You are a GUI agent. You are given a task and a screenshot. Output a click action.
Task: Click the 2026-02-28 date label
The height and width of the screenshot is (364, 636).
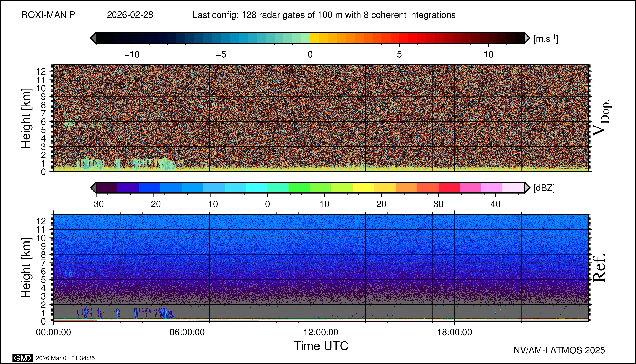point(130,15)
